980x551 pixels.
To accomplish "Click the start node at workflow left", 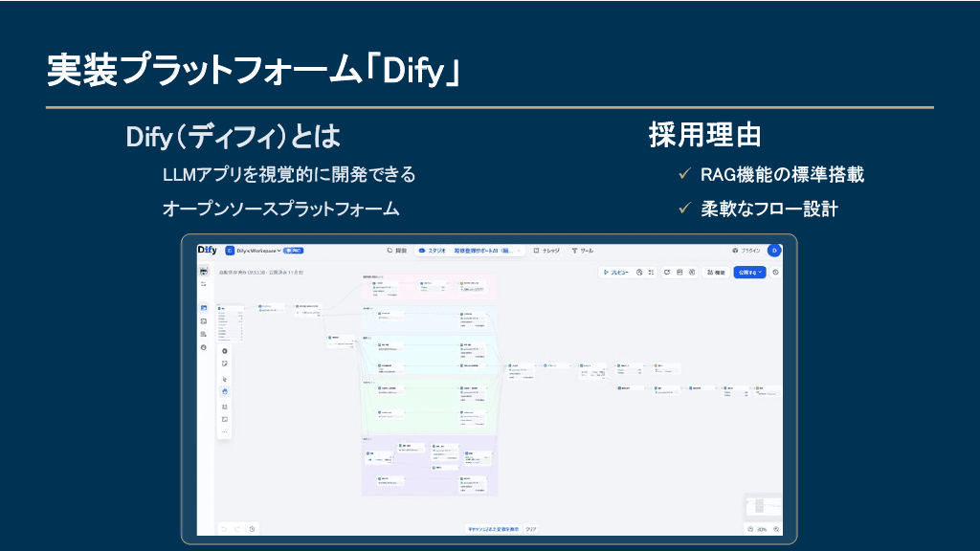I will (x=230, y=323).
